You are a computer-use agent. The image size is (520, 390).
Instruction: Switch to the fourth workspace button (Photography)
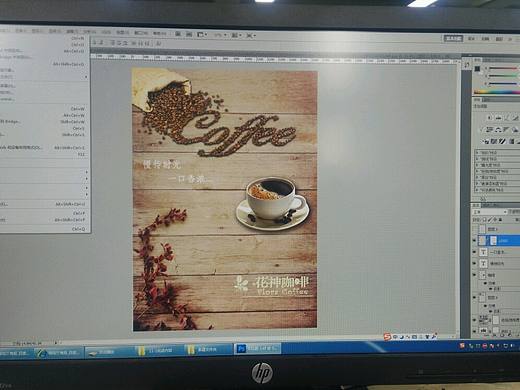point(499,39)
